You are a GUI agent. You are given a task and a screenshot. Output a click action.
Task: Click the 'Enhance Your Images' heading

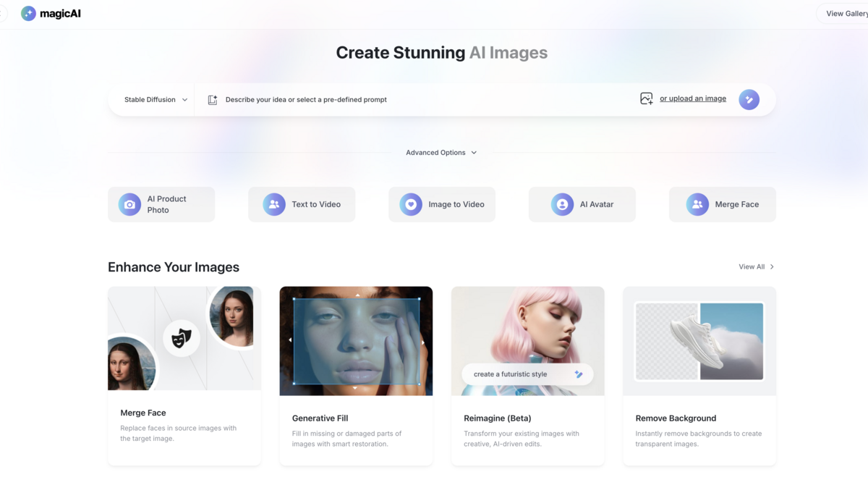click(x=174, y=267)
